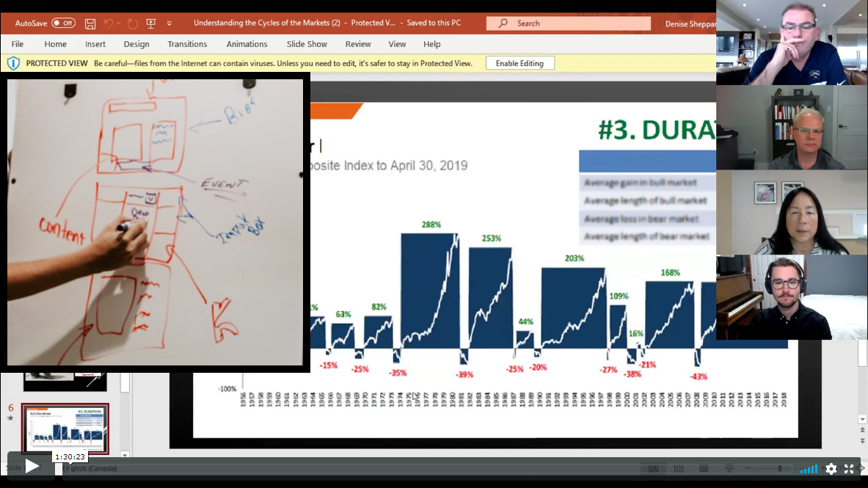Select the Design tab
The width and height of the screenshot is (868, 488).
[x=136, y=44]
